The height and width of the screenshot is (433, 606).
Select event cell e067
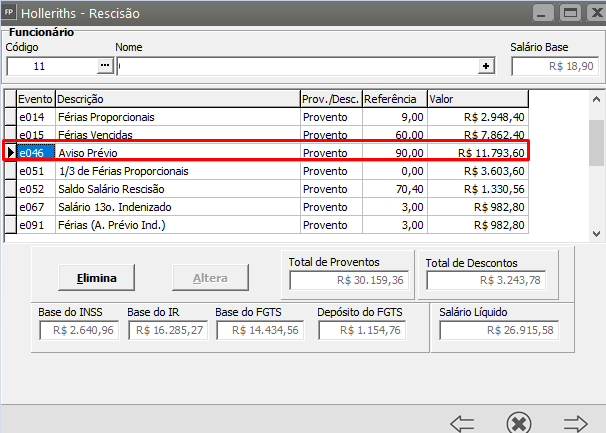tap(36, 207)
